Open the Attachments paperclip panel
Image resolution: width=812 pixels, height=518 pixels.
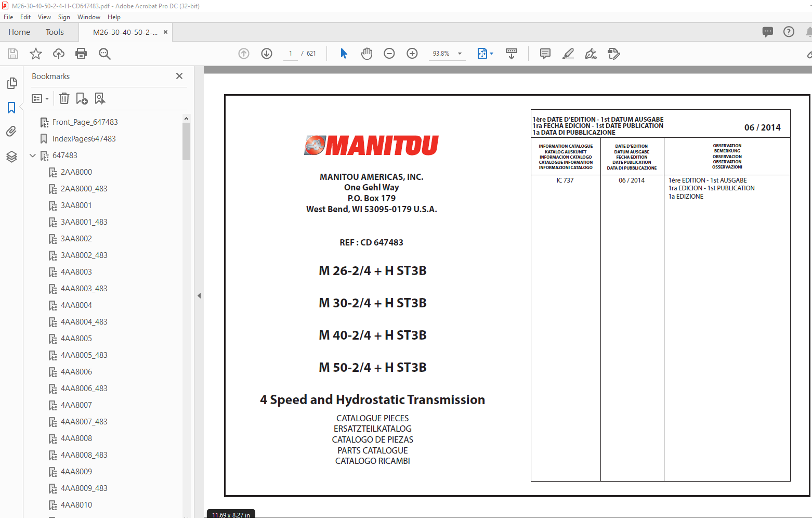pos(11,131)
